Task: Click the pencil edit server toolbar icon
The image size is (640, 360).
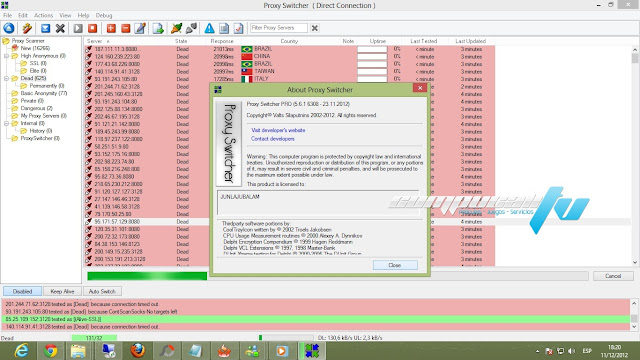Action: [x=140, y=28]
